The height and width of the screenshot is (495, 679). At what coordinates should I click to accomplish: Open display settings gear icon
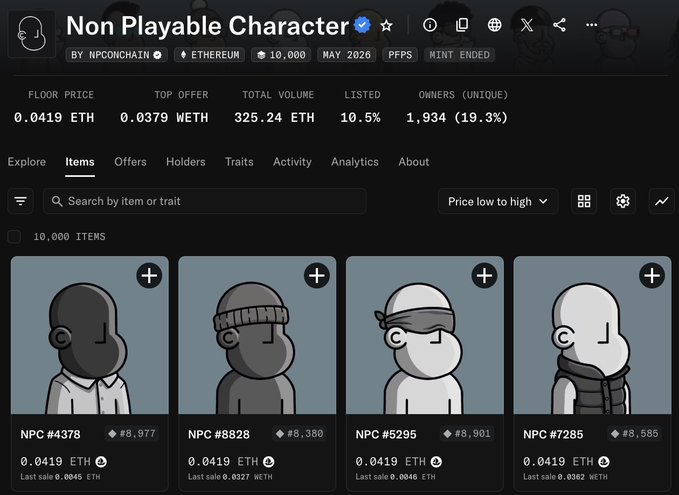point(623,201)
